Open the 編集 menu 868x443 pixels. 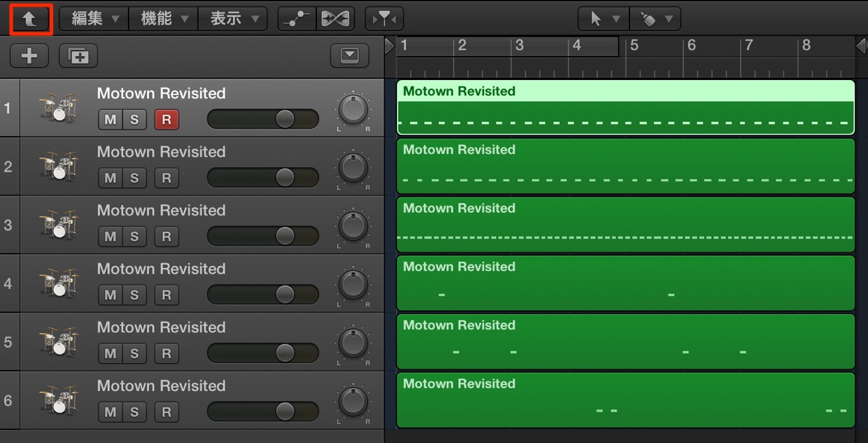[x=94, y=19]
